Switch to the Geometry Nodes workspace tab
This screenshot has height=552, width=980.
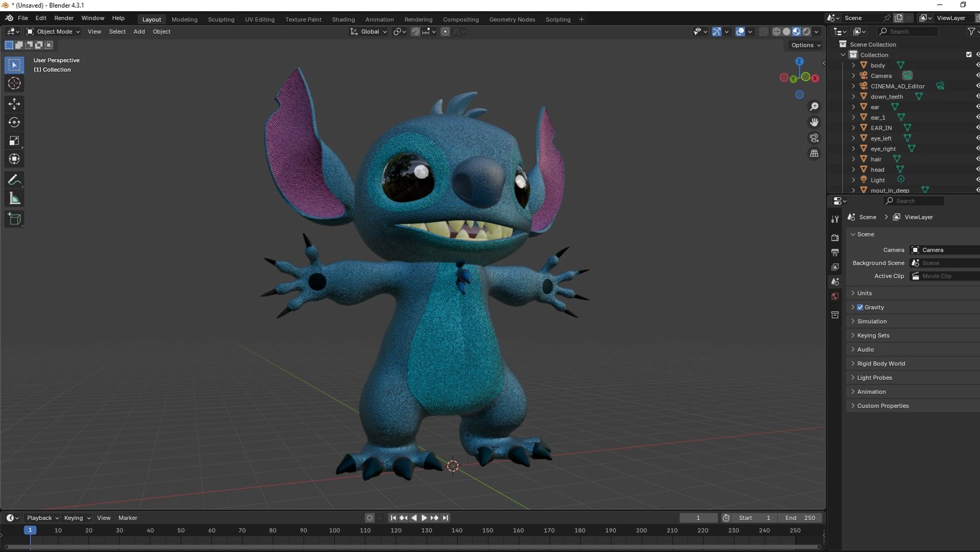(x=512, y=19)
